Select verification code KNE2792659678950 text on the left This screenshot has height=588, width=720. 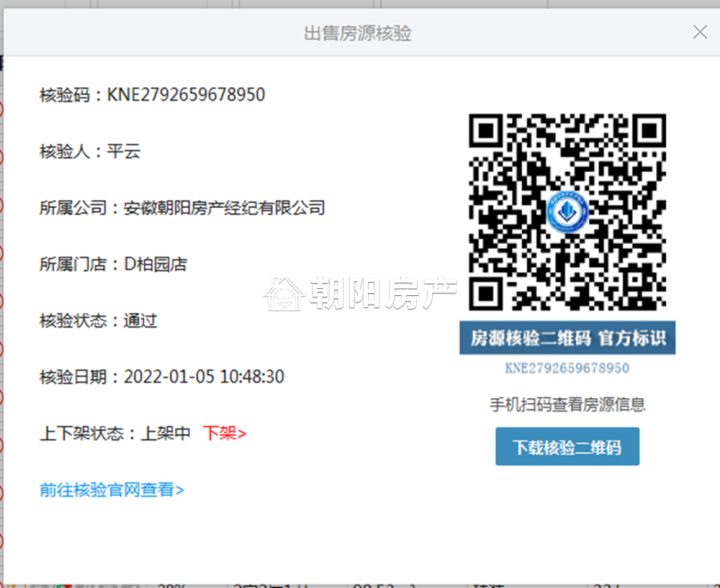[186, 95]
